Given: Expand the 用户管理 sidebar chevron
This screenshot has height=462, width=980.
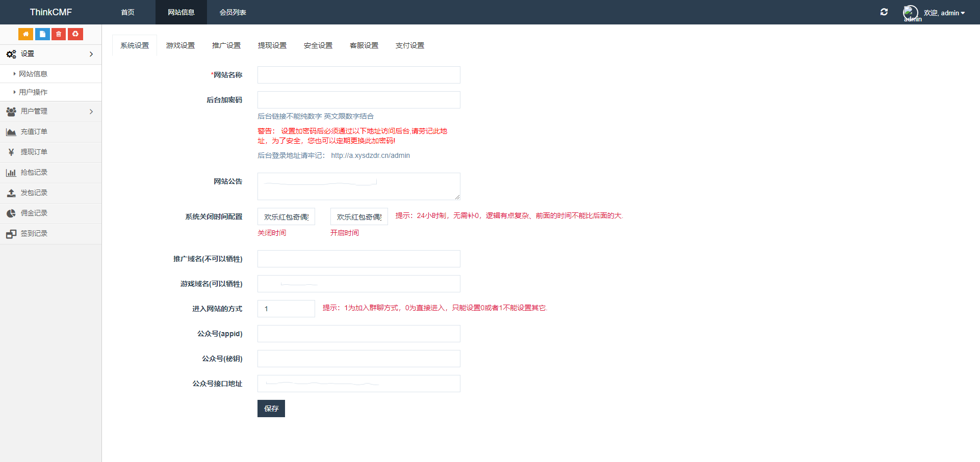Looking at the screenshot, I should point(91,112).
